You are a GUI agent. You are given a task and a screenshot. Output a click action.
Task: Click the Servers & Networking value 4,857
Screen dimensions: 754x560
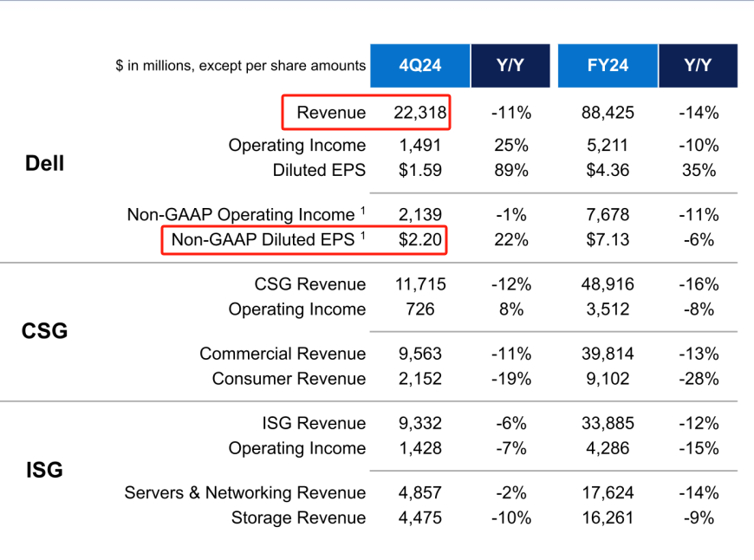coord(419,493)
